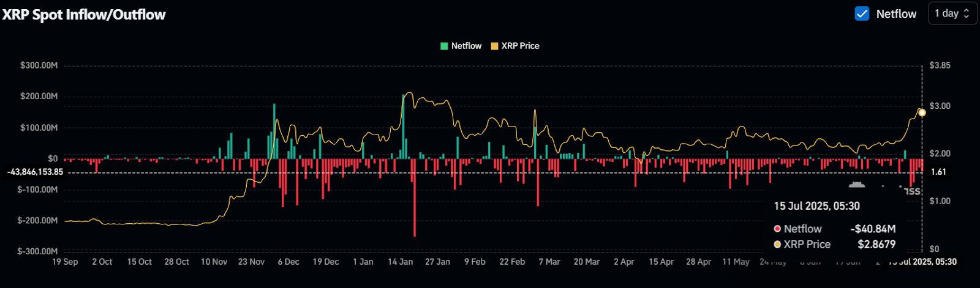Click the 9 Feb date label
Screen dimensions: 980x288
tap(475, 262)
